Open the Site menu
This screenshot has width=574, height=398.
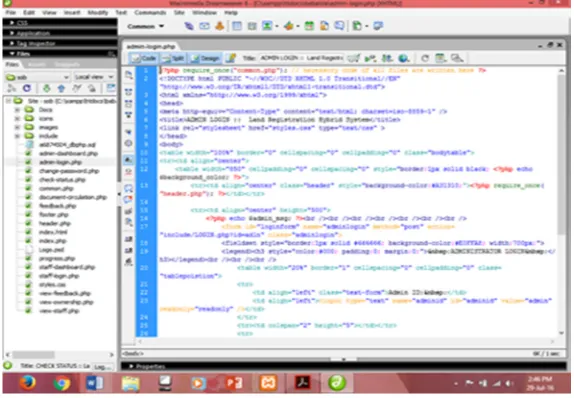179,12
